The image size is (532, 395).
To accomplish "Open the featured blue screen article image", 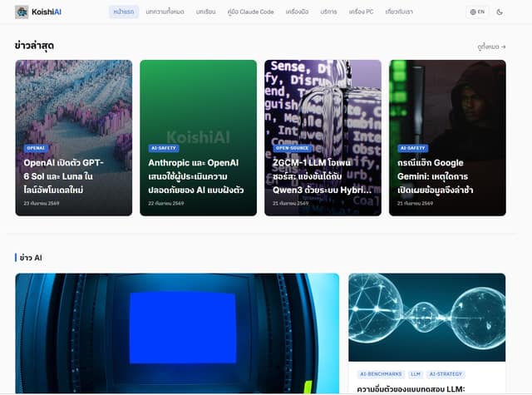I will click(177, 333).
